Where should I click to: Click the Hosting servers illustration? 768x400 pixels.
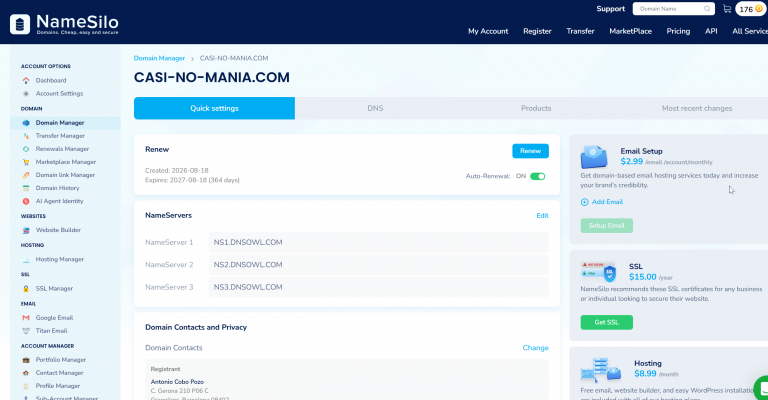(600, 370)
